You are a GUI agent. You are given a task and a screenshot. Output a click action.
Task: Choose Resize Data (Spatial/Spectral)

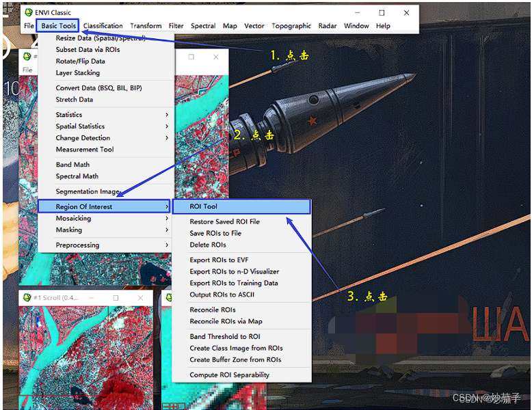pyautogui.click(x=106, y=38)
